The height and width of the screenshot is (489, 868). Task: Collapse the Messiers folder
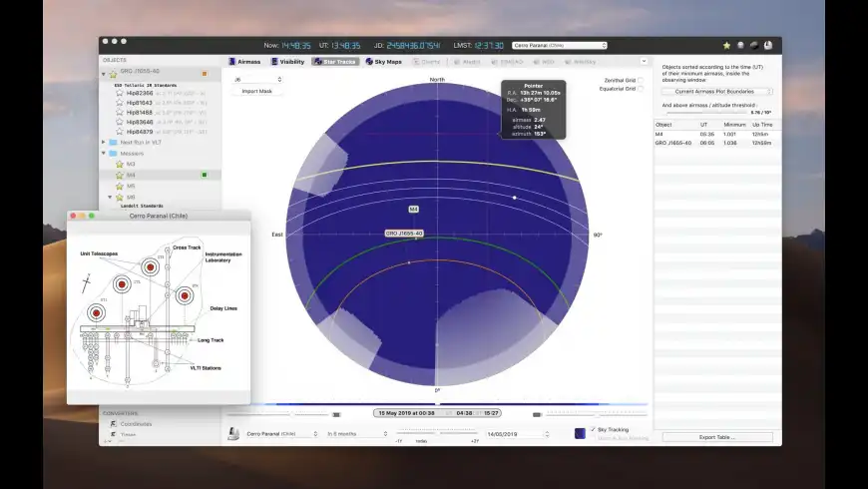(103, 153)
